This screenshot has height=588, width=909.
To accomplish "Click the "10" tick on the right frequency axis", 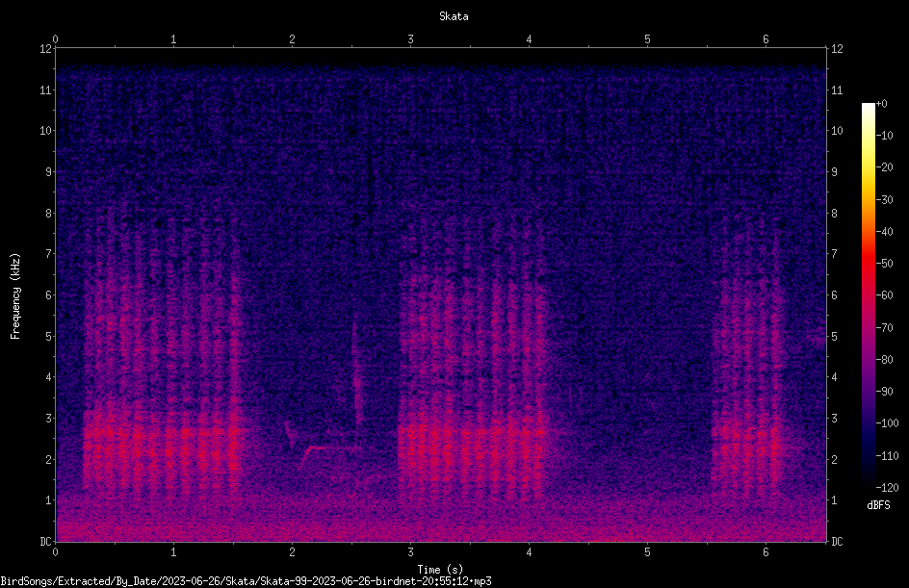I will [837, 131].
